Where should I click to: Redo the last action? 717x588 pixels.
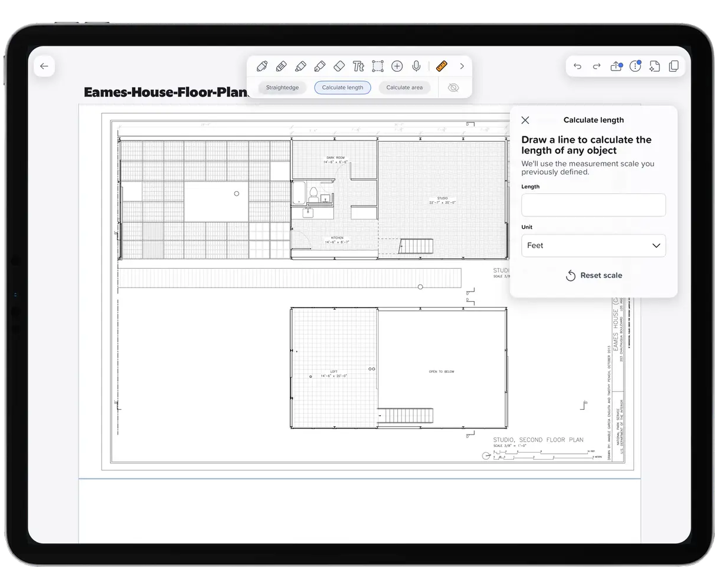[597, 66]
